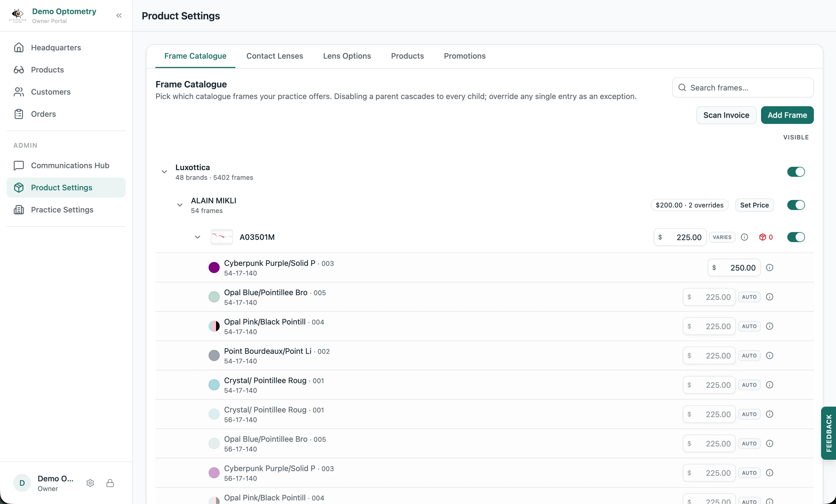Screen dimensions: 836x504
Task: Click the Search frames input field
Action: point(743,87)
